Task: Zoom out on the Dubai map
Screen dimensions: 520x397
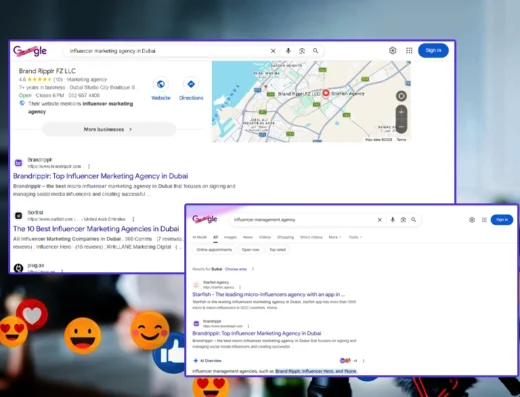Action: coord(401,127)
